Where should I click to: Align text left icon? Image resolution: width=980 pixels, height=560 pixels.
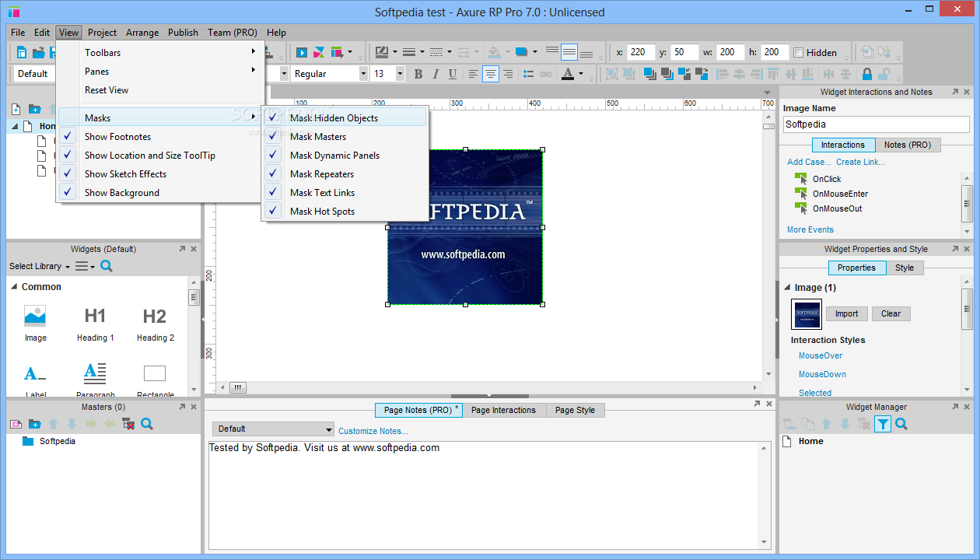(x=474, y=74)
